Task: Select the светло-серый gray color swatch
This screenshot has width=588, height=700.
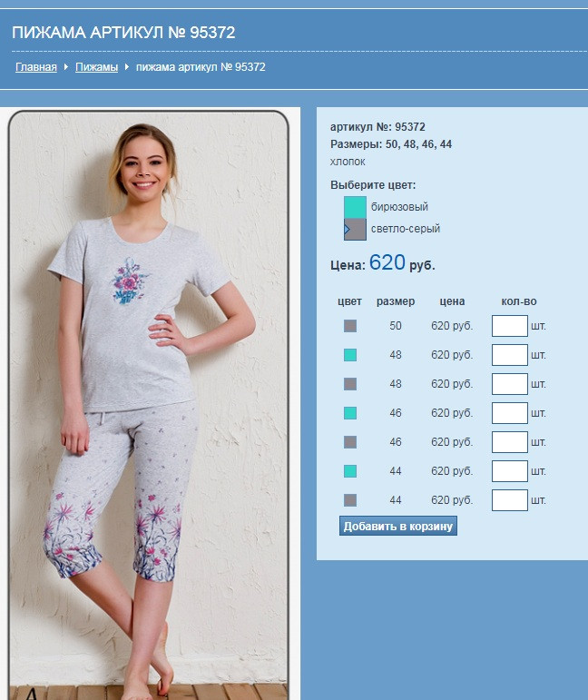Action: [x=355, y=230]
